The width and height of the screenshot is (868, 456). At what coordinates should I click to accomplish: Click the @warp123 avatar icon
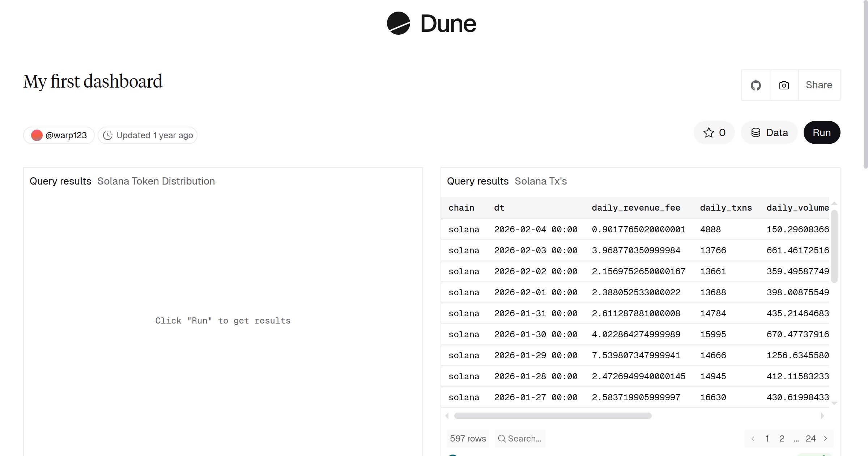point(37,135)
